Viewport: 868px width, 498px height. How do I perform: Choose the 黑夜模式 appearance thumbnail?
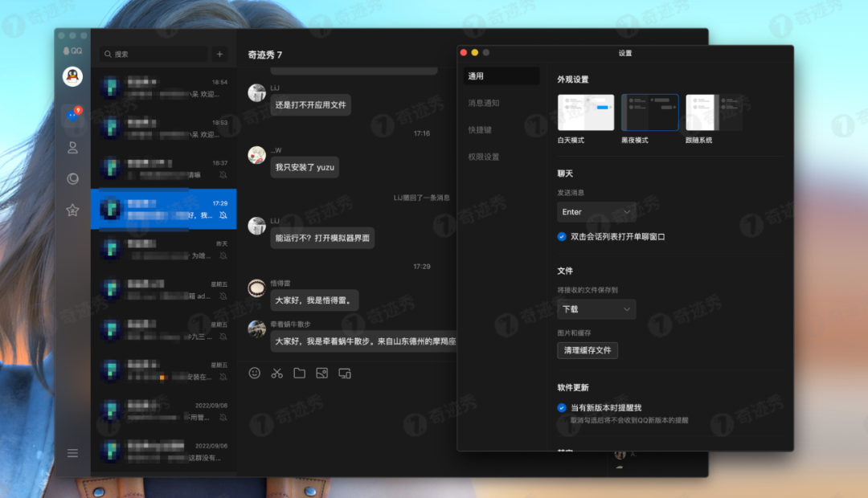(650, 112)
